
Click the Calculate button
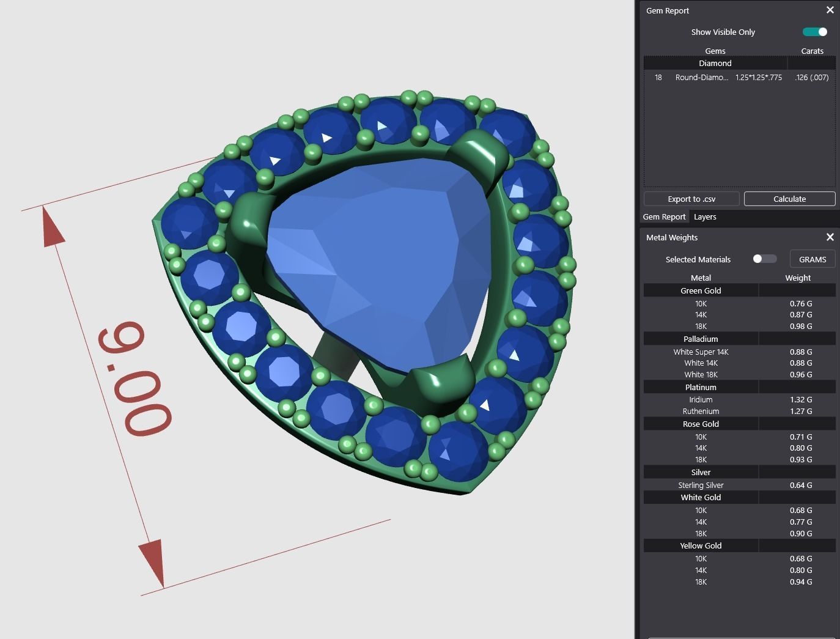789,199
